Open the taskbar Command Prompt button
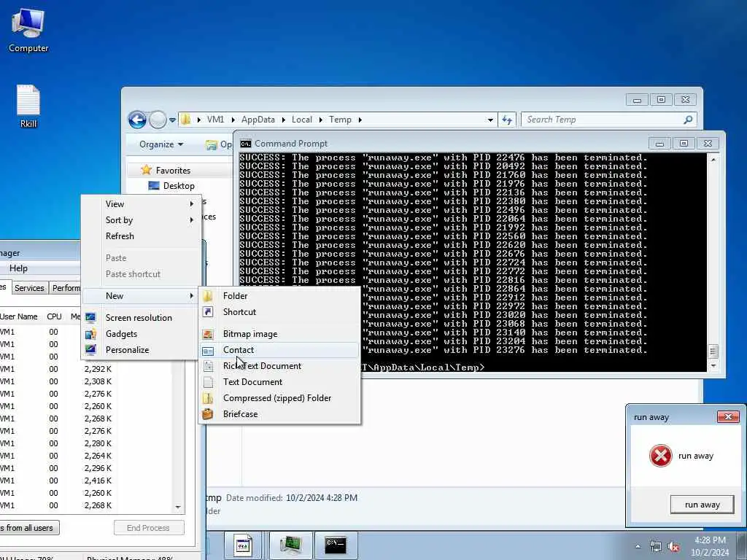The image size is (747, 560). tap(336, 545)
